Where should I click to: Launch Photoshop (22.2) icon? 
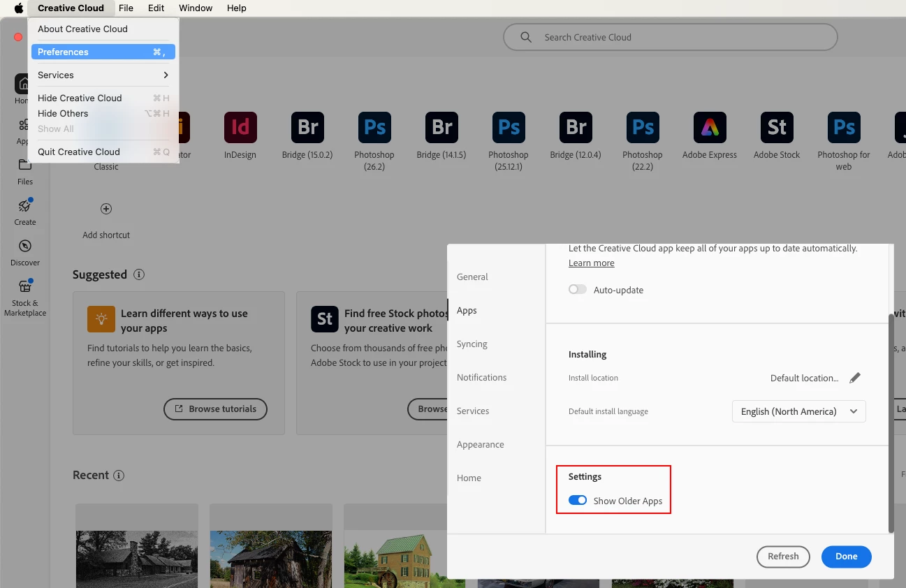pos(643,128)
